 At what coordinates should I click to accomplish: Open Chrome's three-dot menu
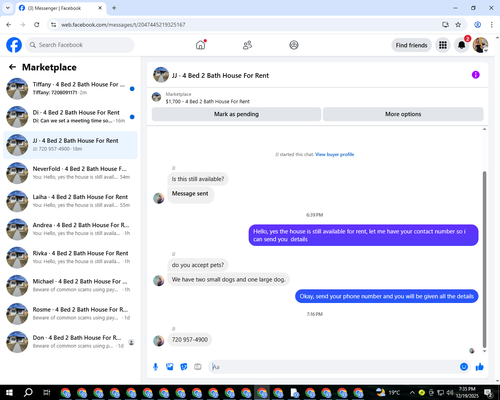(x=492, y=25)
